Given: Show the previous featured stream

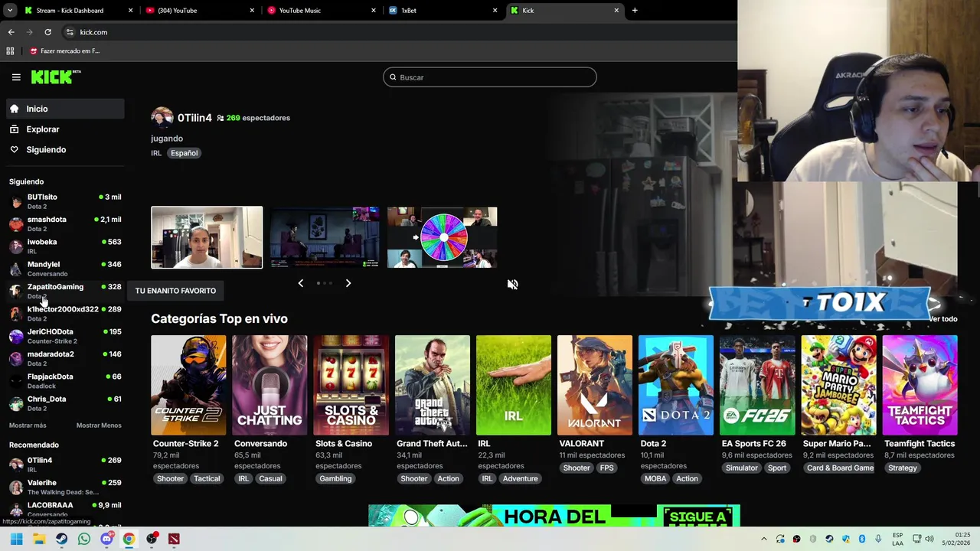Looking at the screenshot, I should coord(300,283).
